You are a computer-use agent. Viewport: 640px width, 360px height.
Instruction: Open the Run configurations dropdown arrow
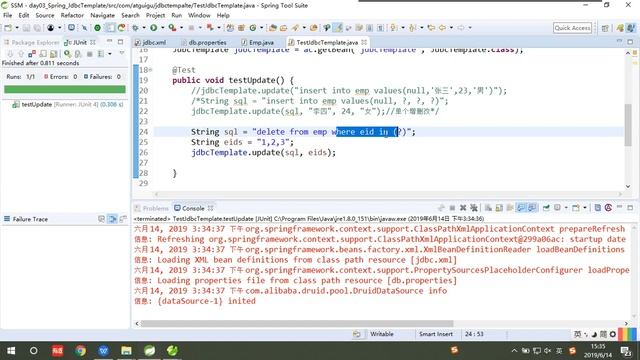[162, 28]
